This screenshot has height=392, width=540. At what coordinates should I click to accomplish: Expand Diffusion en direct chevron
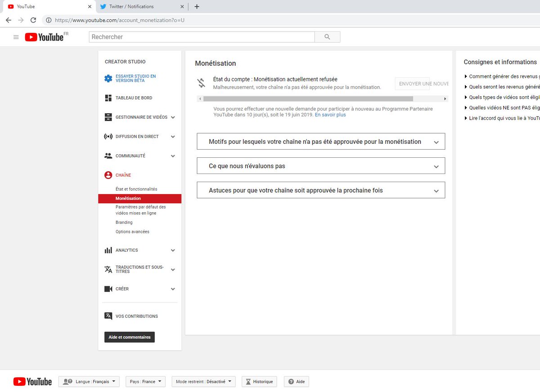173,137
